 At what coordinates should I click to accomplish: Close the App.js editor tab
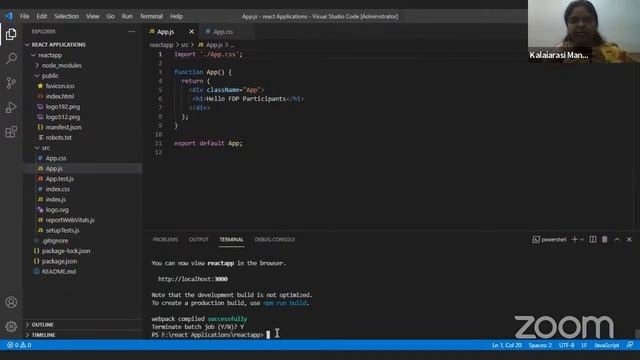[x=191, y=31]
